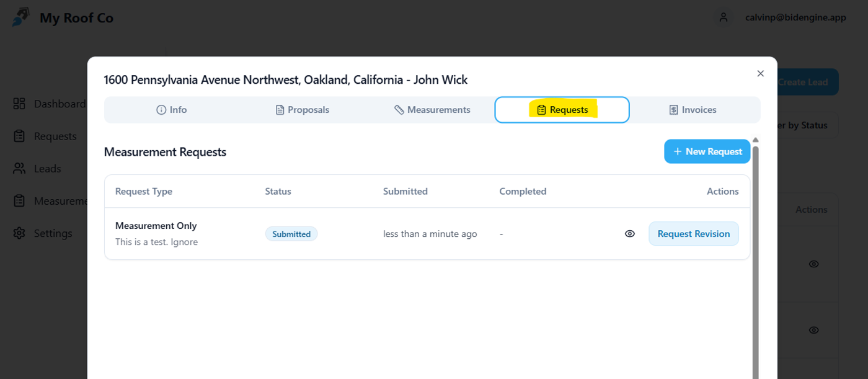Click the 1600 Pennsylvania Avenue dialog title
Viewport: 868px width, 379px height.
[x=286, y=79]
